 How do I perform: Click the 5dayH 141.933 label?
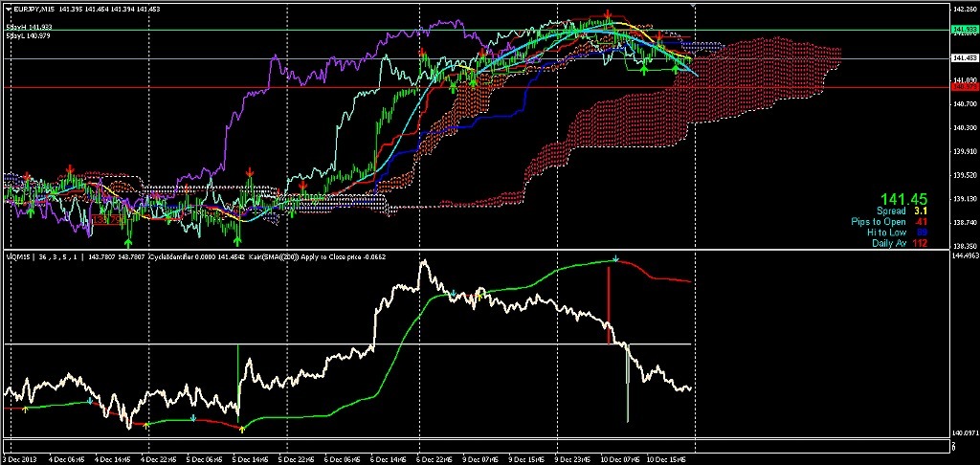29,28
